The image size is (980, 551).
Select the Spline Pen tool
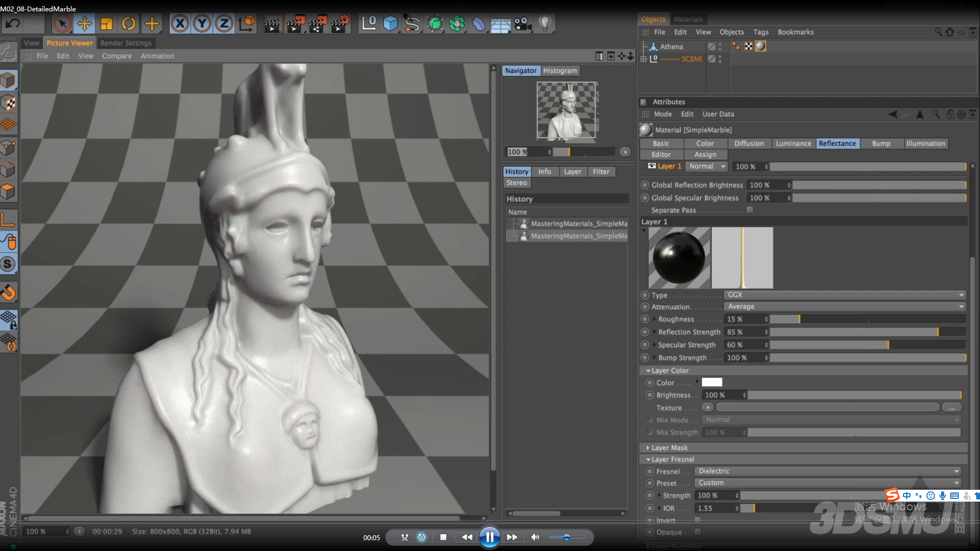pos(412,24)
